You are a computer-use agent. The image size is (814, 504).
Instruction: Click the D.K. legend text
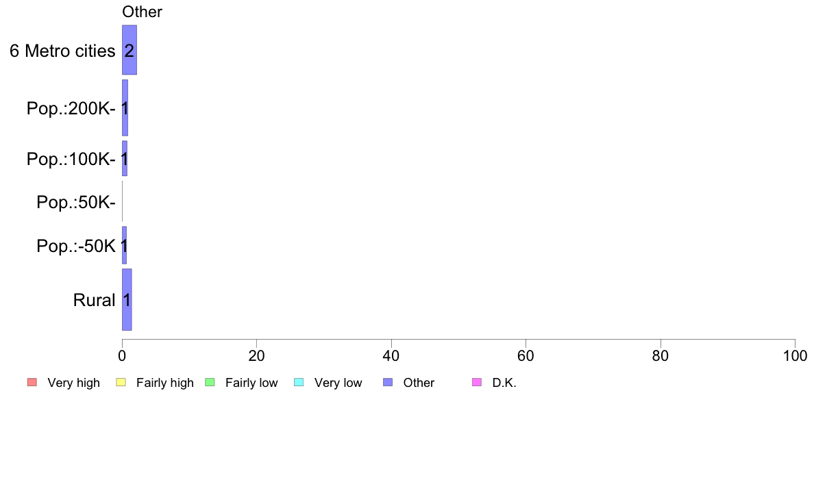[504, 383]
